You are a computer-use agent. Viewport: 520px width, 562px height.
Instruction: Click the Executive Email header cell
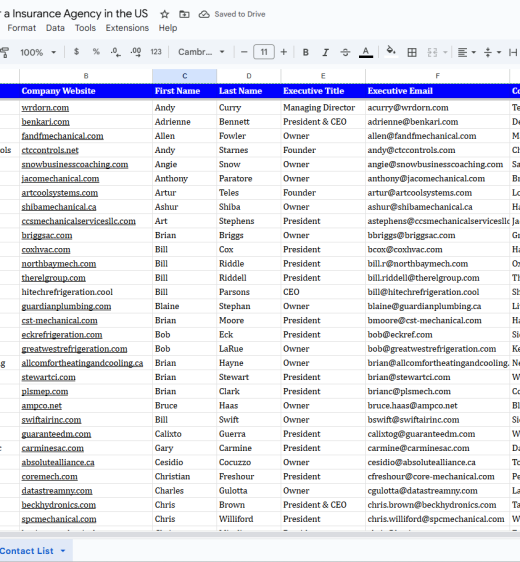(437, 91)
